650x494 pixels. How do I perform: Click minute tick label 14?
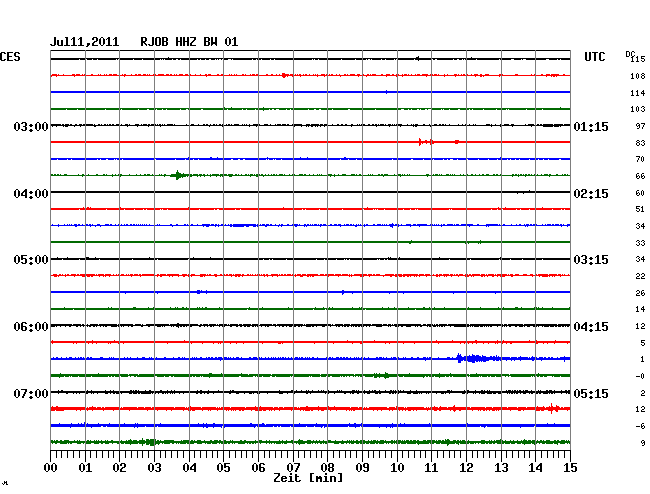[535, 468]
